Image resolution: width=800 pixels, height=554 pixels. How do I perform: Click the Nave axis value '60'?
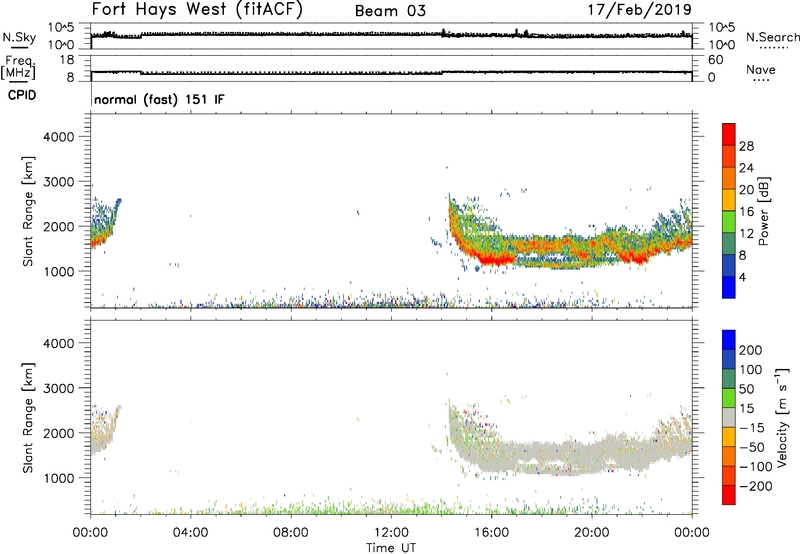pyautogui.click(x=715, y=60)
